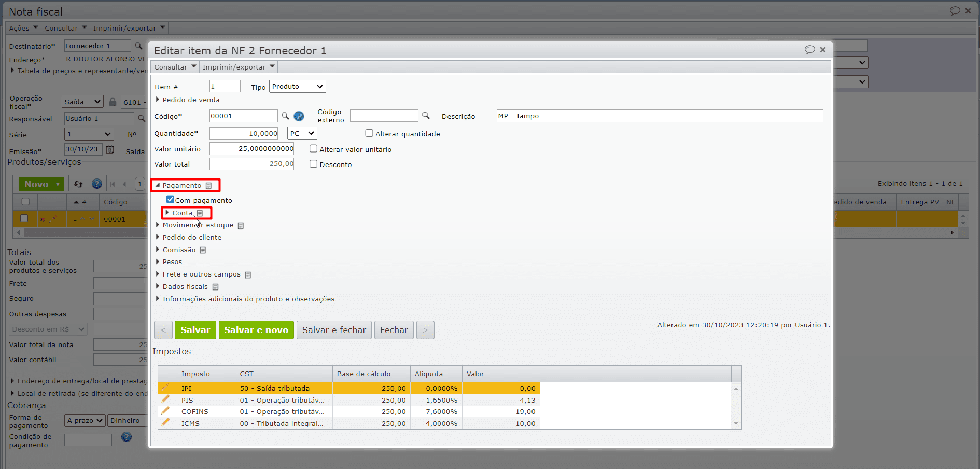
Task: Click the Salvar e fechar button
Action: 334,330
